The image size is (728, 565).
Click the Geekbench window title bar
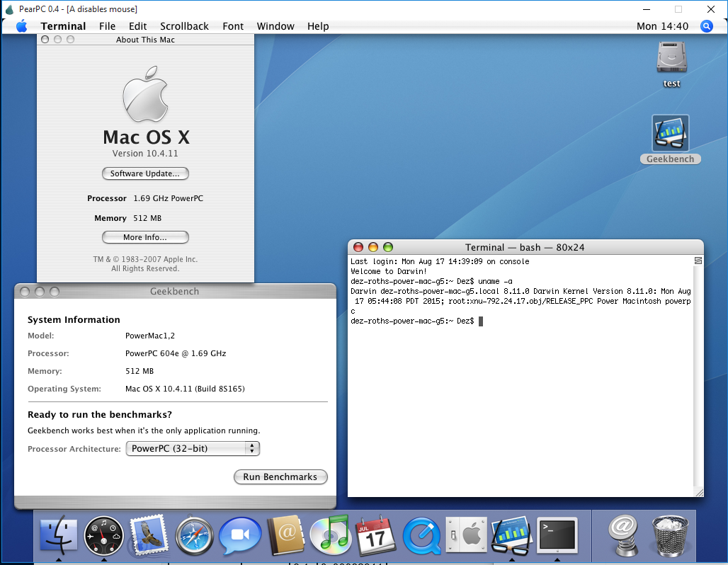coord(175,292)
